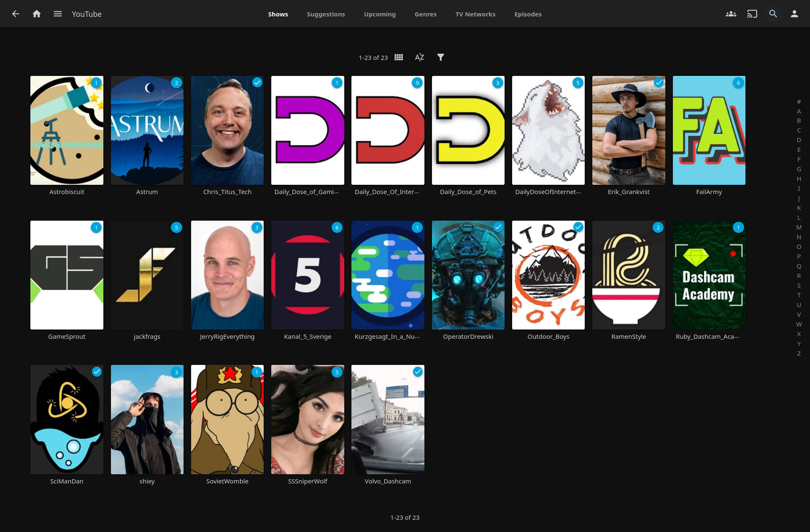Open the SyncPlay group icon
The image size is (810, 532).
731,14
